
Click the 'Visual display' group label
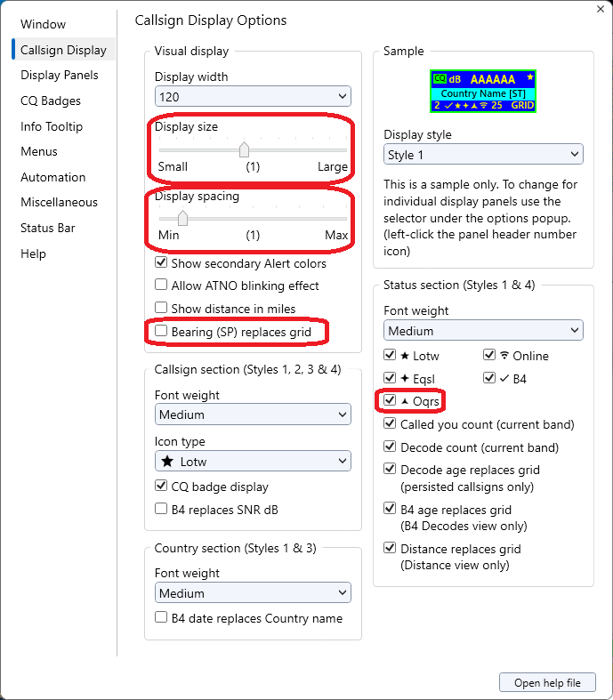click(191, 52)
